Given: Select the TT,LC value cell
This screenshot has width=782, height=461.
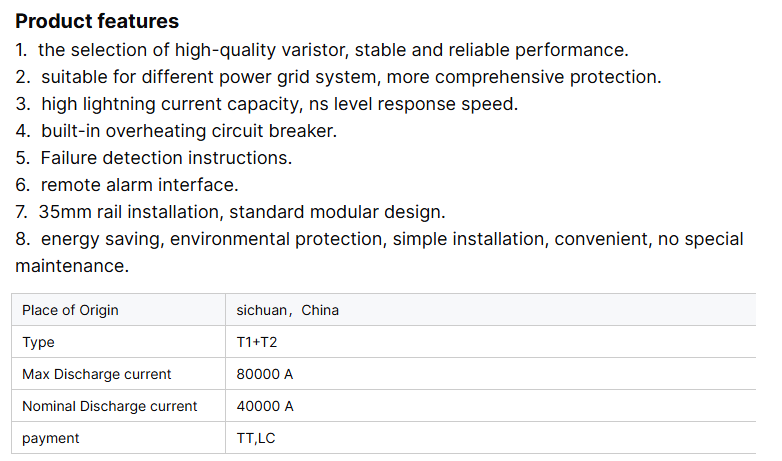Looking at the screenshot, I should 255,438.
